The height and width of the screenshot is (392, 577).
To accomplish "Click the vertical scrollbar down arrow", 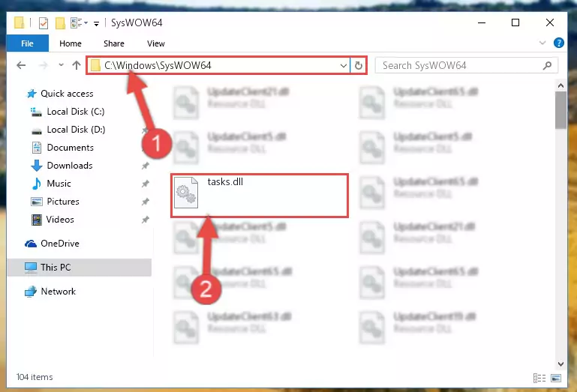I will tap(560, 364).
